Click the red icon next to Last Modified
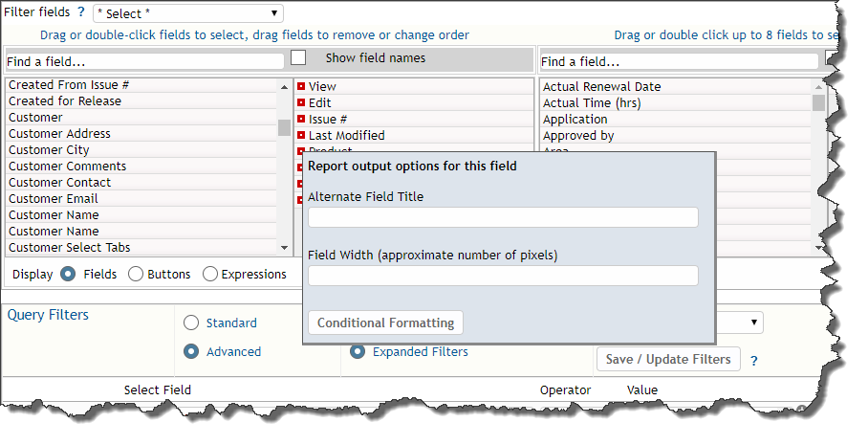Screen dimensions: 868x445 coord(301,135)
